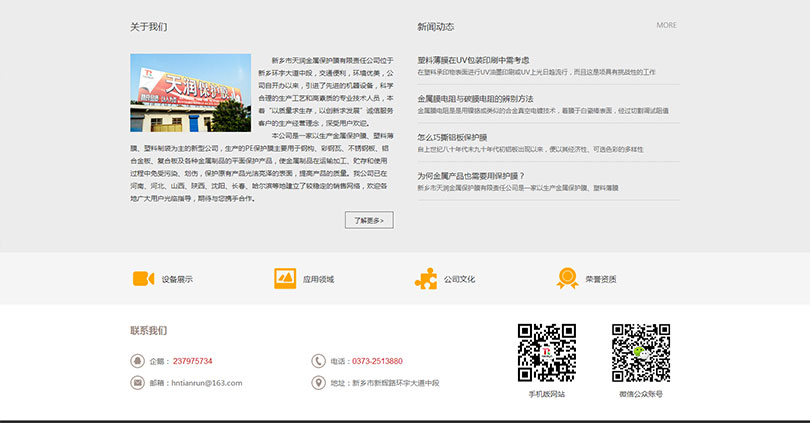Go to the 公司文化 section

[460, 279]
